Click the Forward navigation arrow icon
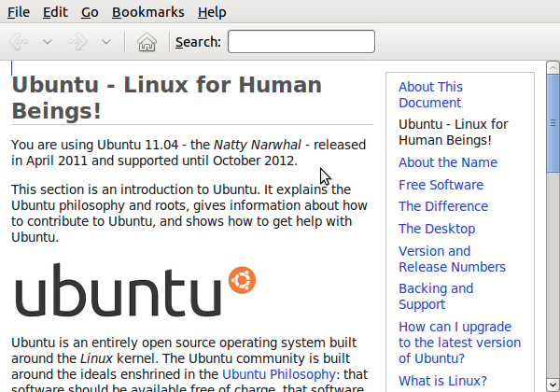This screenshot has width=560, height=392. pyautogui.click(x=77, y=42)
